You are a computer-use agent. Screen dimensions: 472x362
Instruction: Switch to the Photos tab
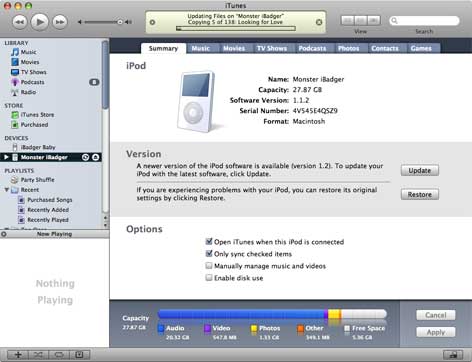[x=349, y=48]
